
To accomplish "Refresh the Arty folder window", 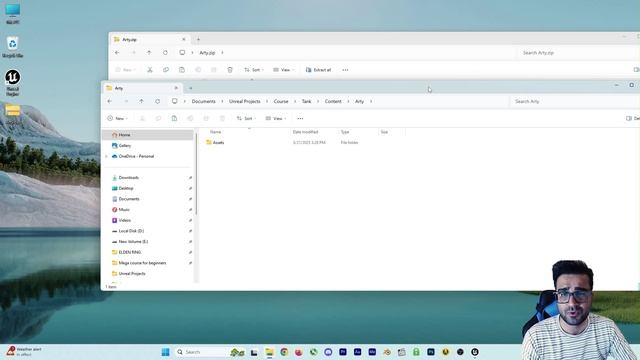I will tap(158, 101).
